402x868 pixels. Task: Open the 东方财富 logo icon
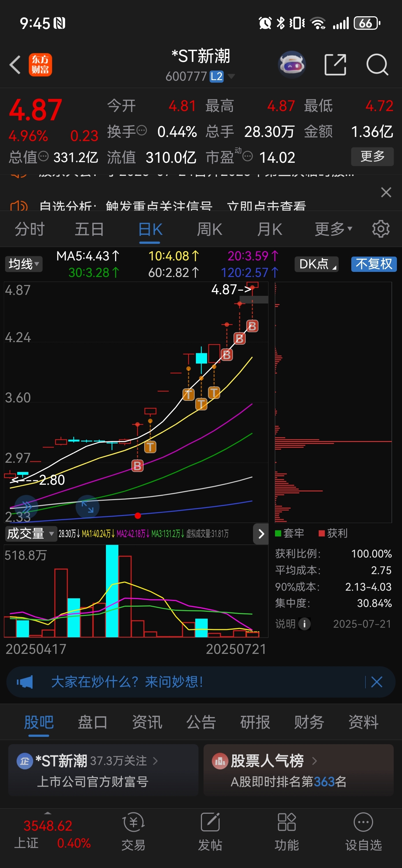click(40, 65)
